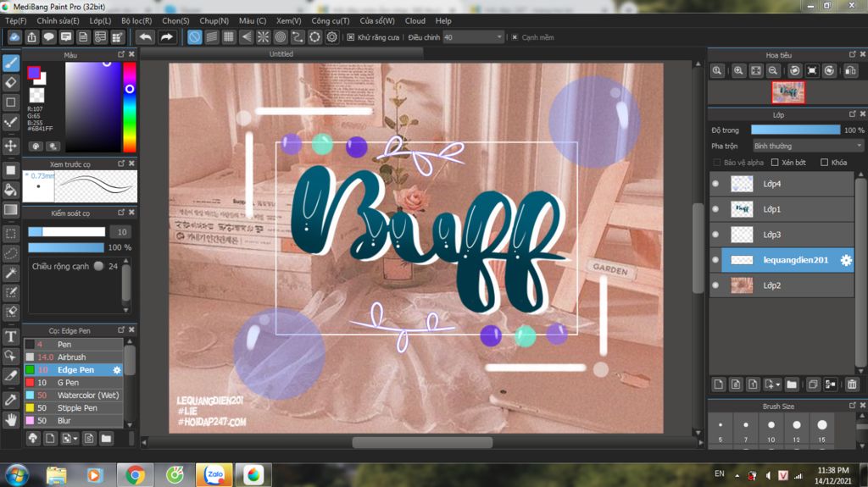
Task: Enable Khóa lock checkbox
Action: (x=824, y=162)
